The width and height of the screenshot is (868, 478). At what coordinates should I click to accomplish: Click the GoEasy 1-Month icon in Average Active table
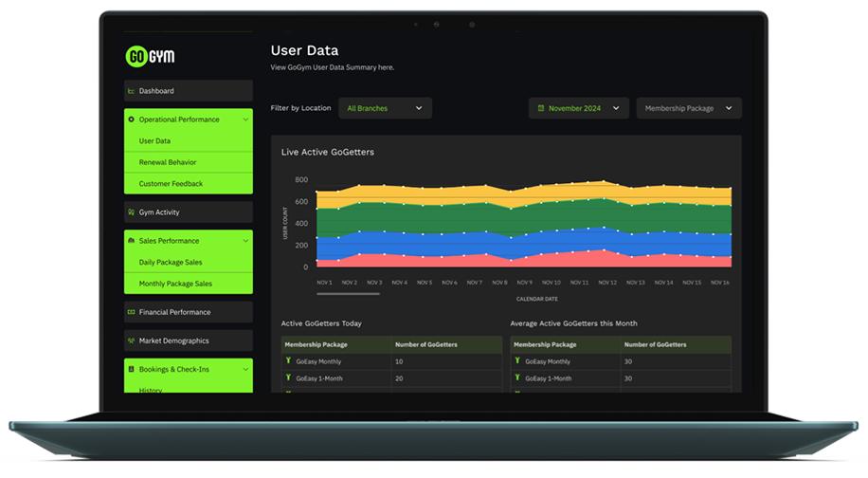(x=517, y=377)
